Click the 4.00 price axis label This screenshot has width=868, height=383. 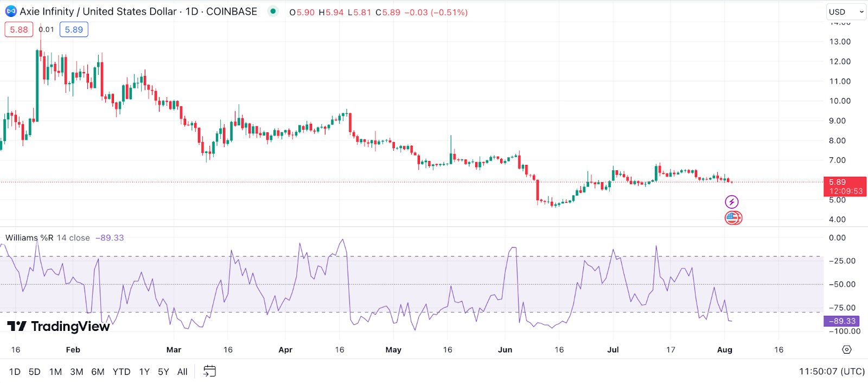click(838, 220)
